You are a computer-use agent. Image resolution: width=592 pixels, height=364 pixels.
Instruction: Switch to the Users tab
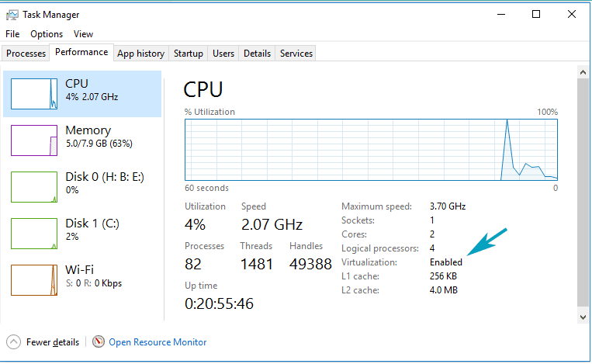click(223, 54)
